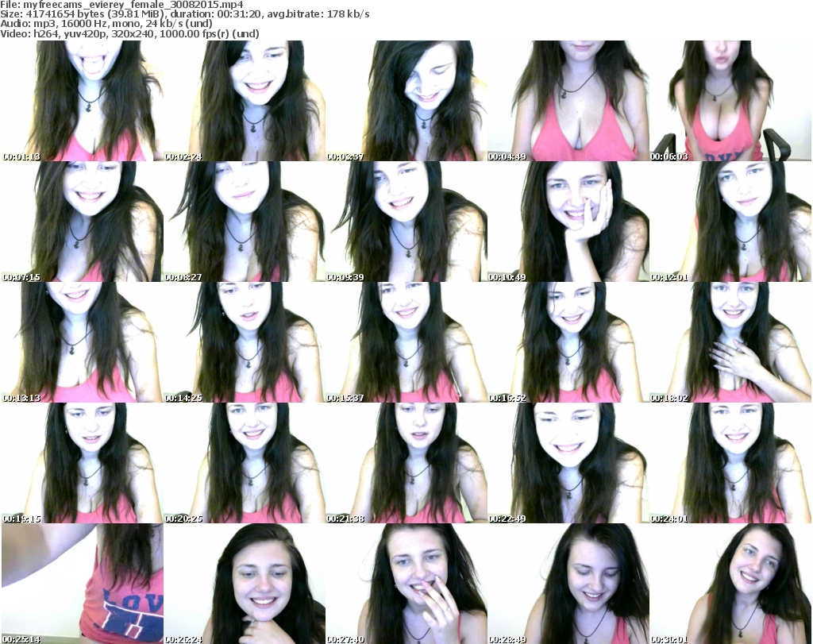This screenshot has width=813, height=644.
Task: Select the thumbnail stamped 00:06:03
Action: [730, 101]
